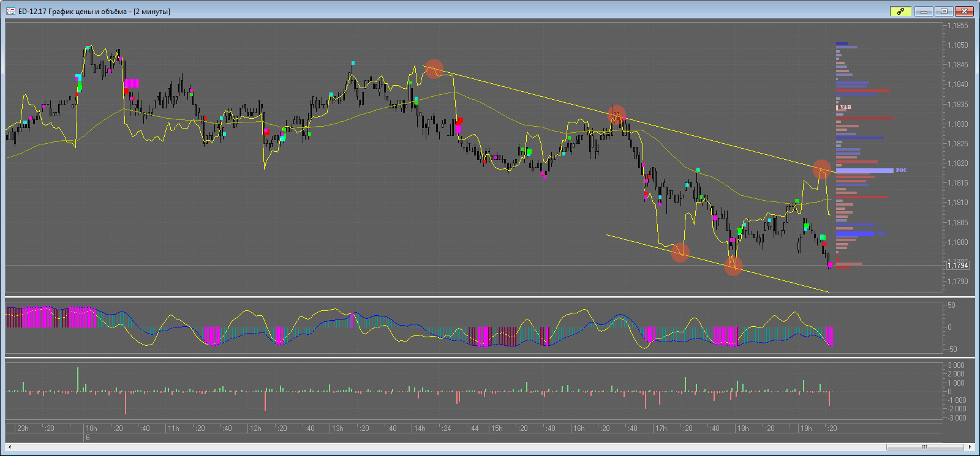Click the 1,1850 price axis label
This screenshot has width=980, height=456.
coord(958,45)
